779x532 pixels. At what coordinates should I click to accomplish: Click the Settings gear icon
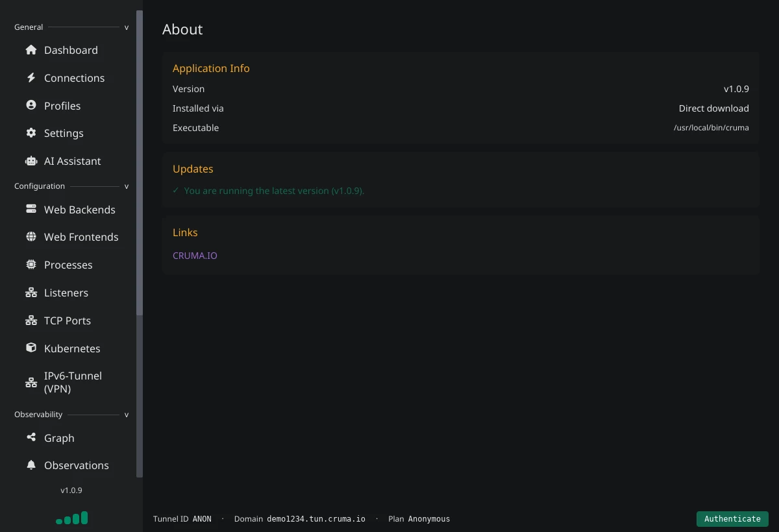31,133
